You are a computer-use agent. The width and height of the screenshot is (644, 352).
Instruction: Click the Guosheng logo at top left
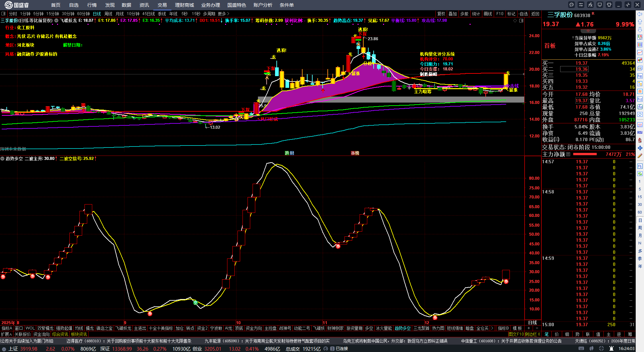tap(16, 5)
